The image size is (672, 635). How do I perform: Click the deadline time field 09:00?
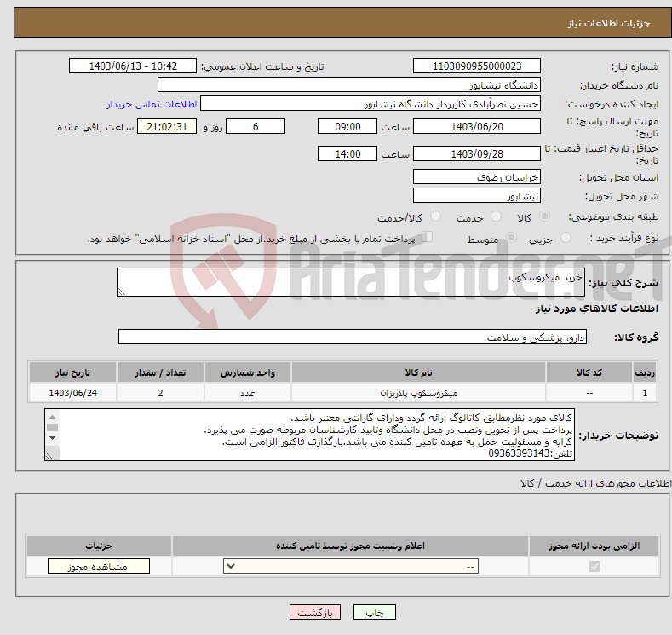tap(347, 126)
